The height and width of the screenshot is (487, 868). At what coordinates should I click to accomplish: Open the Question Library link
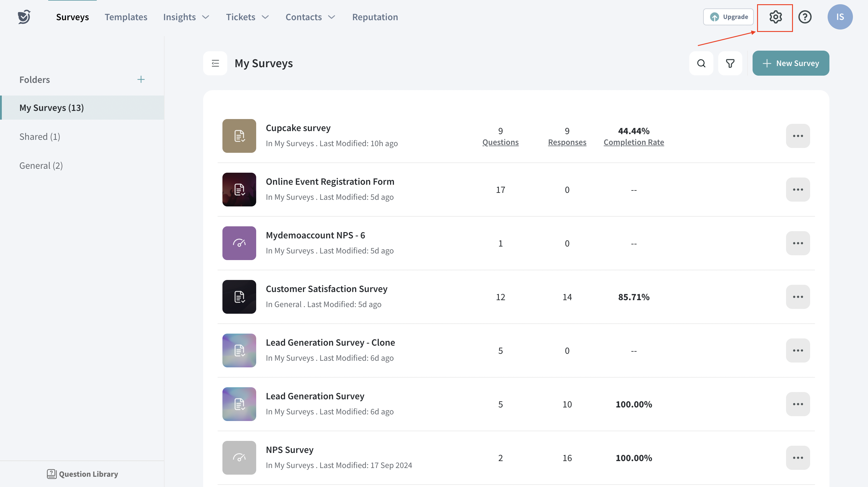pos(83,474)
